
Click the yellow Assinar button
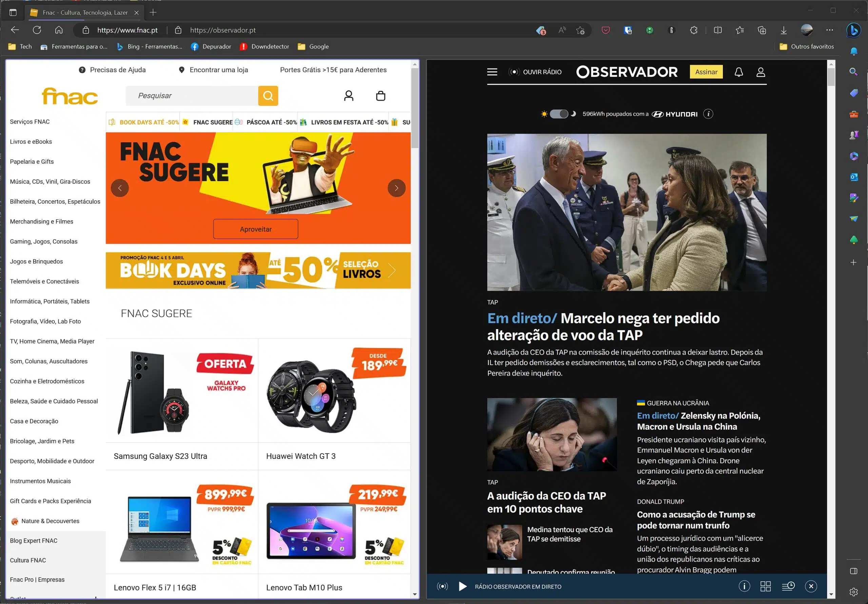pos(706,72)
